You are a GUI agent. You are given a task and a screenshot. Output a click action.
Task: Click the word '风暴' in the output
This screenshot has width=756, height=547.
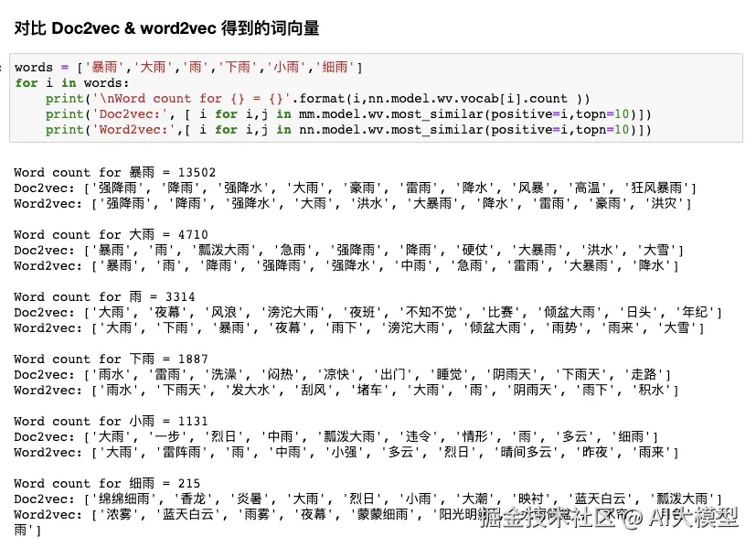click(x=531, y=188)
